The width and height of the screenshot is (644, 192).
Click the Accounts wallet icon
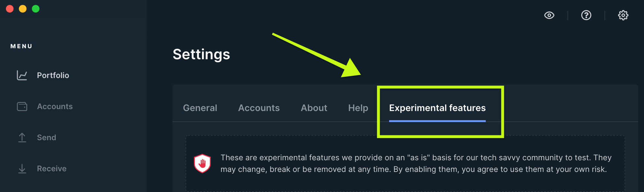pos(22,107)
